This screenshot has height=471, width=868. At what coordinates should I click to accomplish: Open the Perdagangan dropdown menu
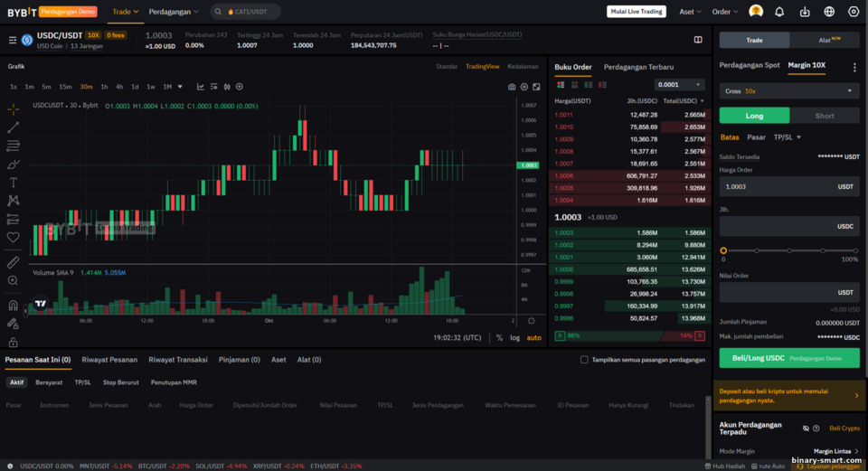174,12
